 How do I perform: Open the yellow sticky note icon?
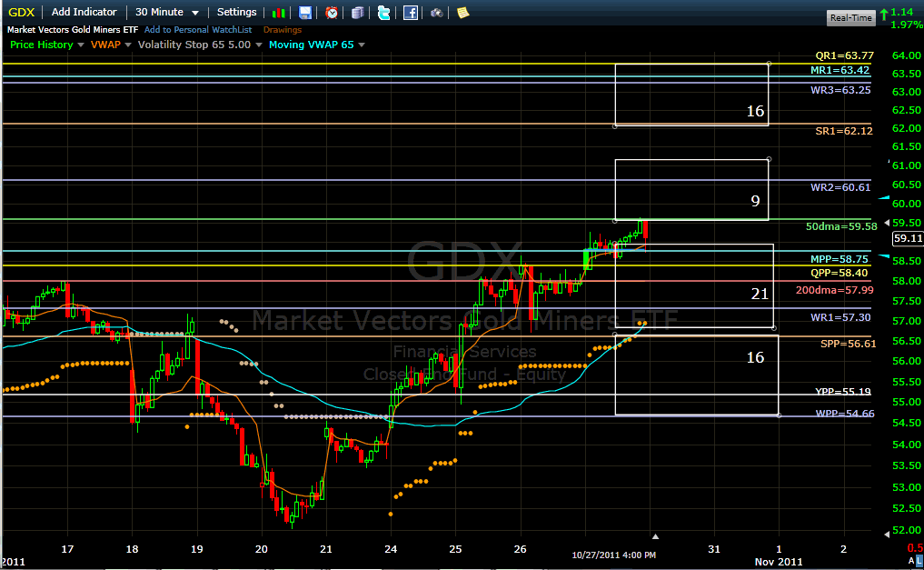click(463, 13)
